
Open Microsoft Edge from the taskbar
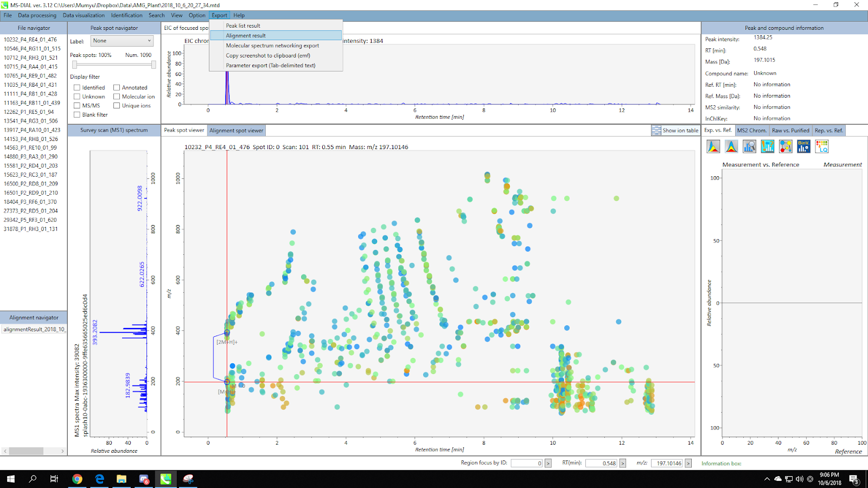(x=99, y=479)
